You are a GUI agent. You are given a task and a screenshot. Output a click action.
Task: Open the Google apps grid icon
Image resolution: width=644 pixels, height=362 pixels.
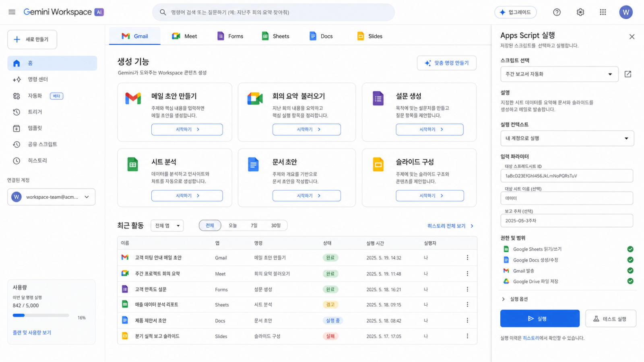click(603, 12)
